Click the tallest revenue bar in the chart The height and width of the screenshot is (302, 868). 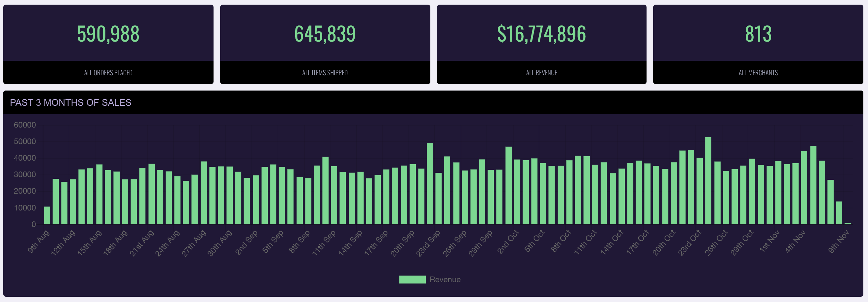708,181
